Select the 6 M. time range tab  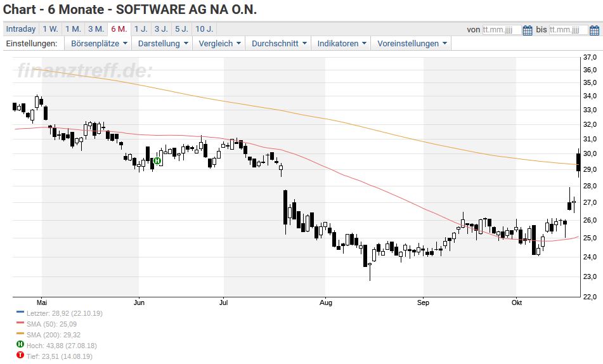pos(119,29)
